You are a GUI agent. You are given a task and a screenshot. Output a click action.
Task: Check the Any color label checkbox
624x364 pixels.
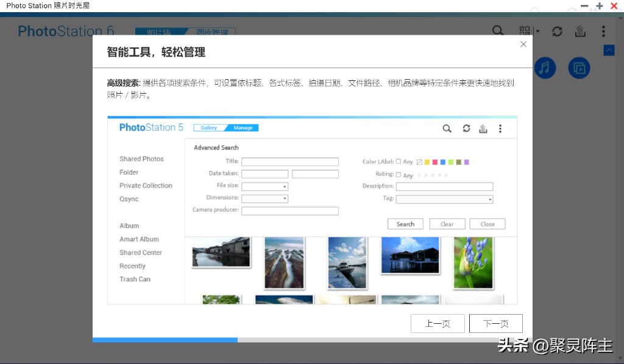pyautogui.click(x=398, y=161)
